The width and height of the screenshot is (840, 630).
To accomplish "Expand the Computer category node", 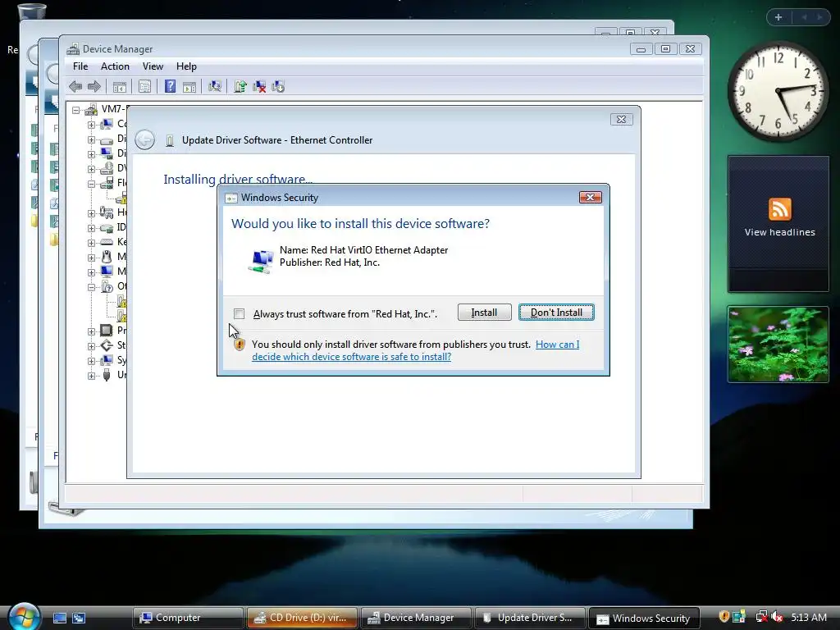I will [x=91, y=125].
